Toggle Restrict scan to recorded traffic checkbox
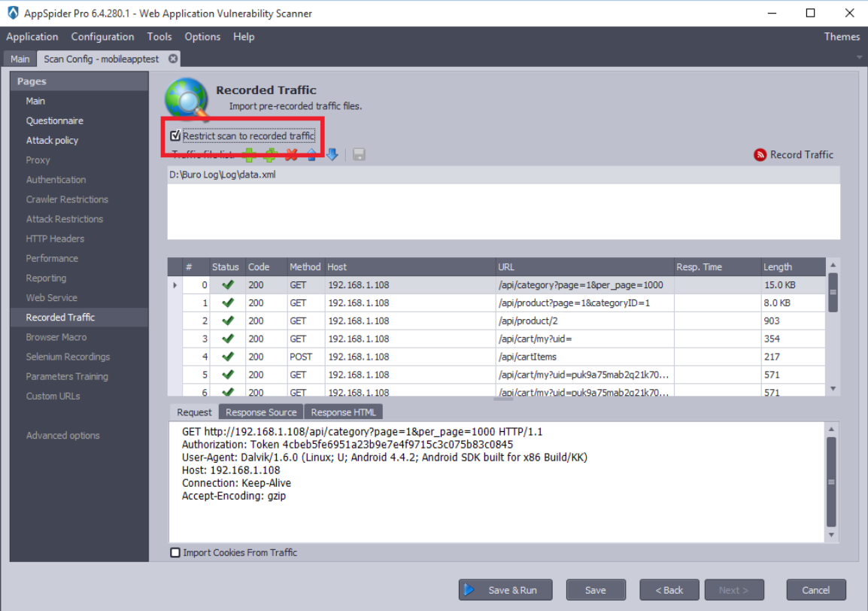868x611 pixels. point(175,135)
